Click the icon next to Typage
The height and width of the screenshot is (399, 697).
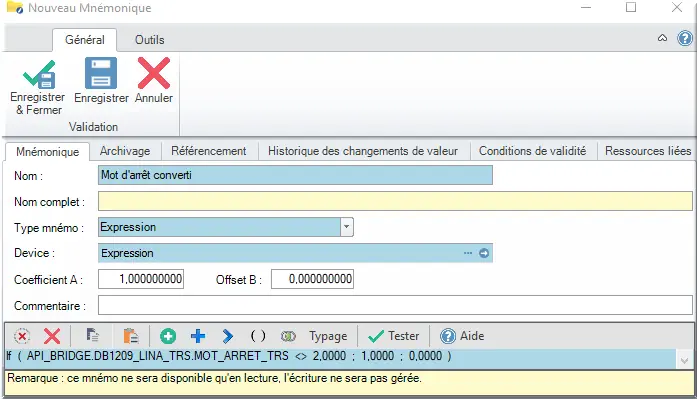tap(288, 336)
